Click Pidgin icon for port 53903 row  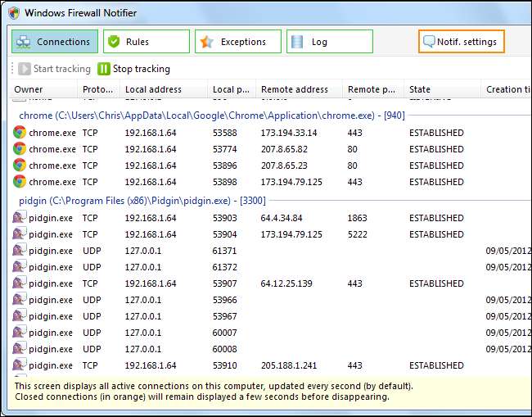pyautogui.click(x=20, y=218)
